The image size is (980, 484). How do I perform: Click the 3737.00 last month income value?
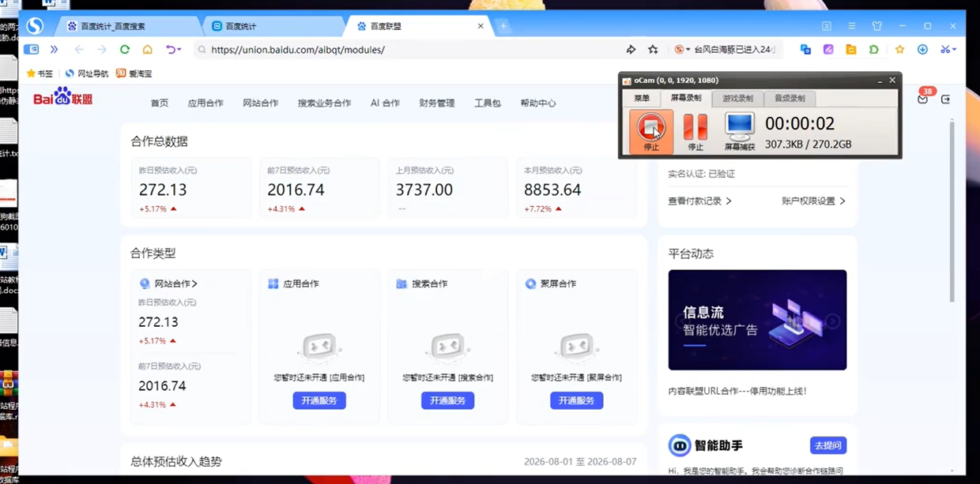pyautogui.click(x=424, y=190)
